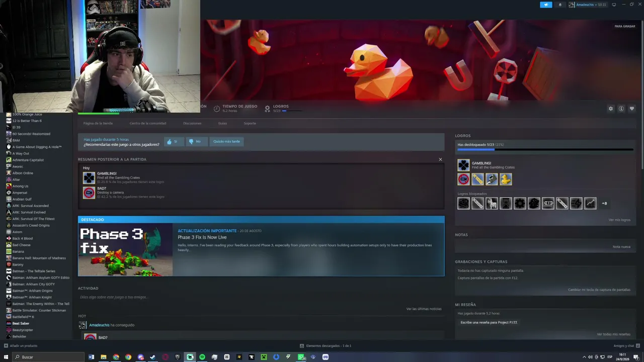Switch to the Discusiones tab

click(x=192, y=123)
